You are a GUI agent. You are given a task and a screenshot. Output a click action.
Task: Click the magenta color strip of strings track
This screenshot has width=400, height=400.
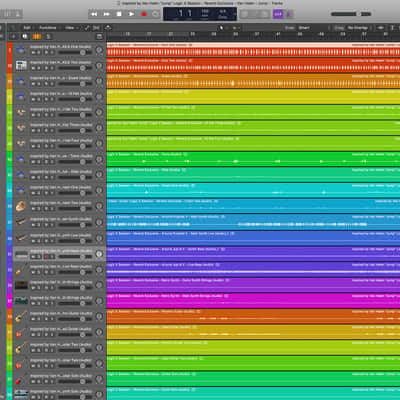tap(10, 300)
